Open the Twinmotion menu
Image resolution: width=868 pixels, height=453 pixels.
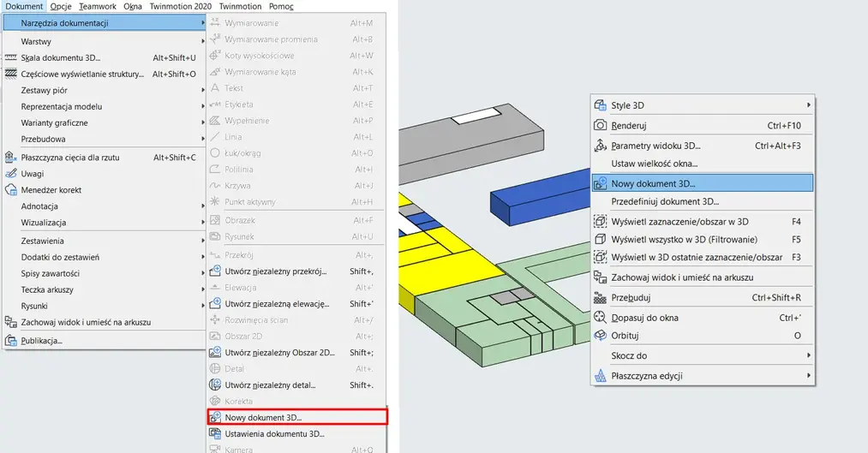pyautogui.click(x=240, y=6)
